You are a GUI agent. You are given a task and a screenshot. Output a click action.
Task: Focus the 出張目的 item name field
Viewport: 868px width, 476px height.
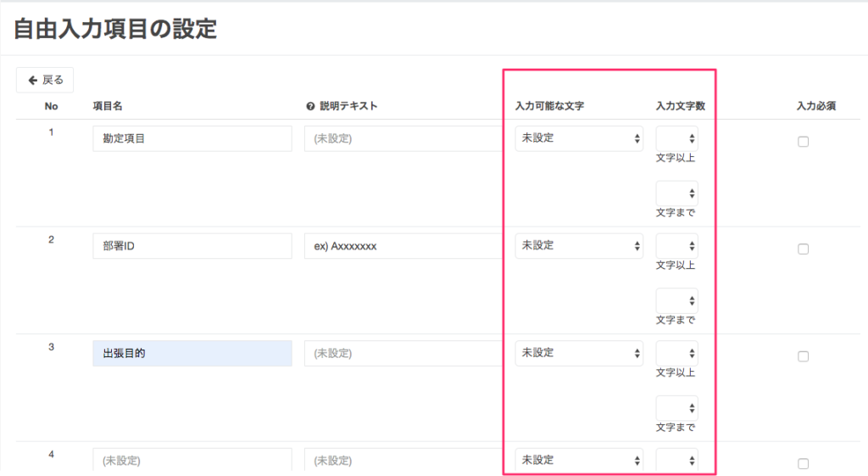pos(192,353)
